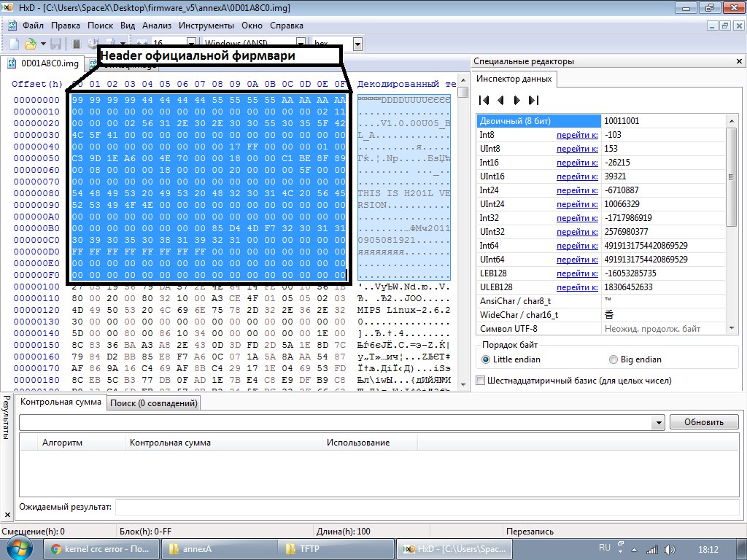Click the Алгоритм column header
Screen dimensions: 747x560
[x=81, y=443]
